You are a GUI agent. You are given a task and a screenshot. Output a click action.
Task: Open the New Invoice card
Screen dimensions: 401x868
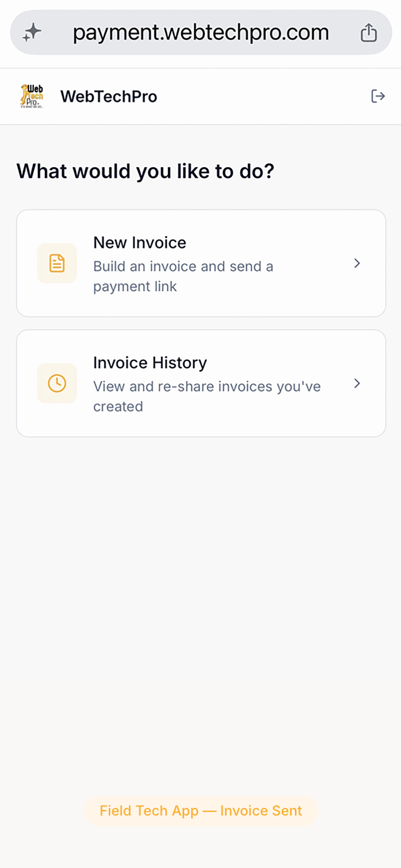coord(201,263)
